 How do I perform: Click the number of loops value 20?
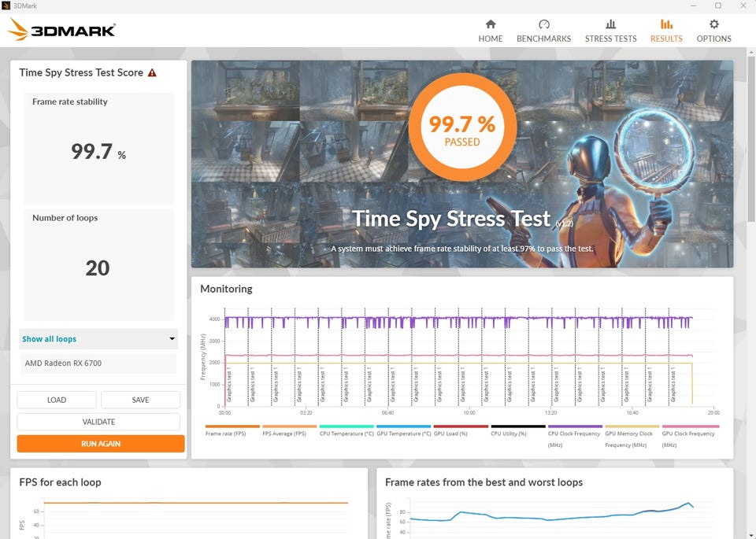click(x=98, y=268)
